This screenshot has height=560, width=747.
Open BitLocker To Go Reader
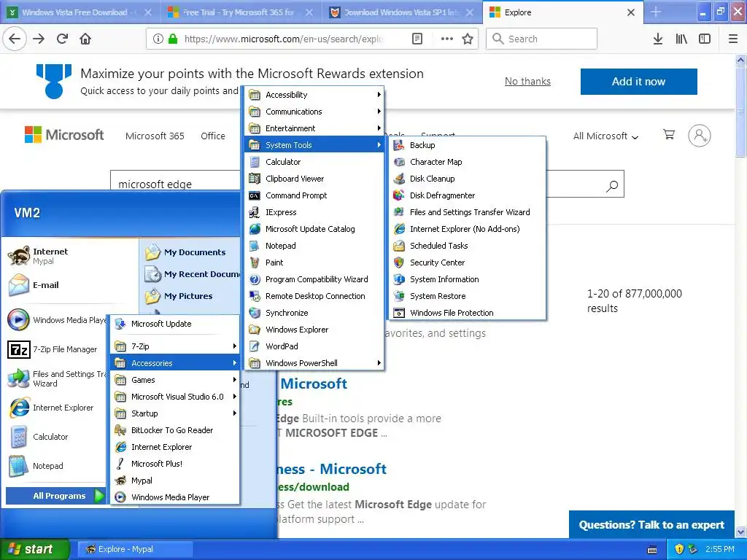coord(175,430)
